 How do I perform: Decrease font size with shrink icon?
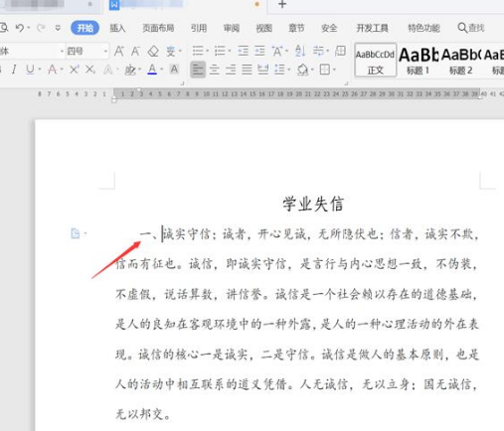click(x=135, y=52)
